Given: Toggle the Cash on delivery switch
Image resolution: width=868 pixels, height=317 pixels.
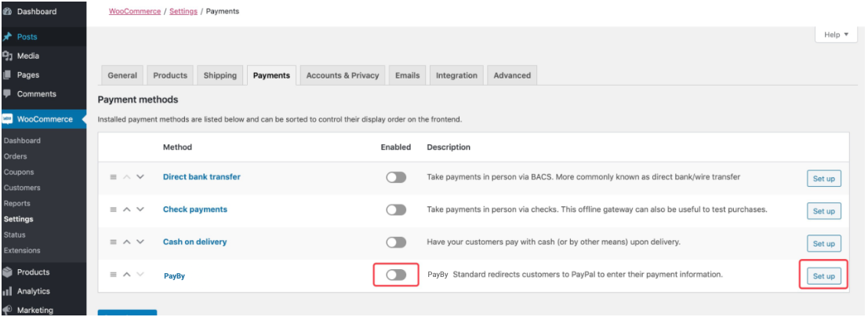Looking at the screenshot, I should (x=396, y=242).
